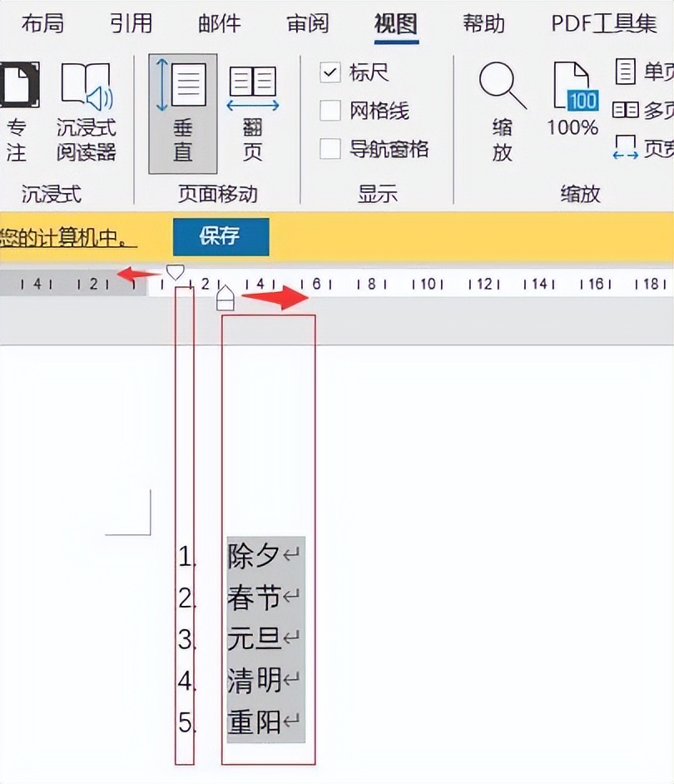
Task: Open the Focus (专注) mode
Action: tap(19, 112)
